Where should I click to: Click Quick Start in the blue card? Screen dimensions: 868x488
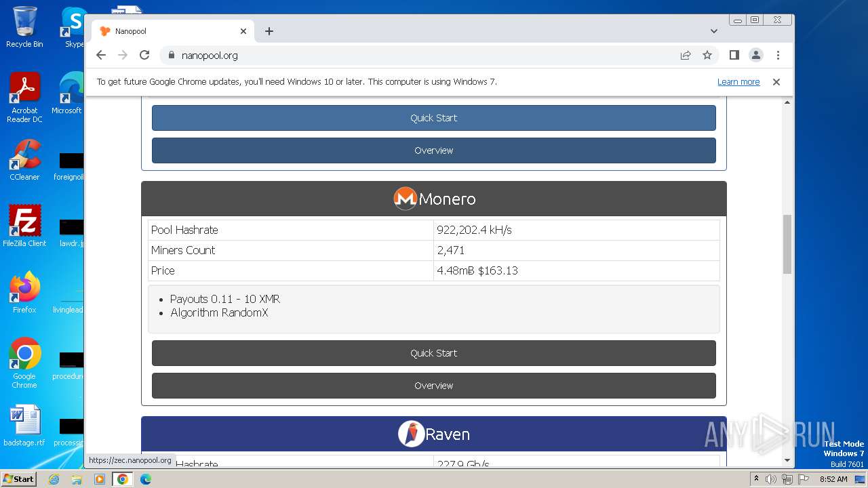pyautogui.click(x=434, y=118)
